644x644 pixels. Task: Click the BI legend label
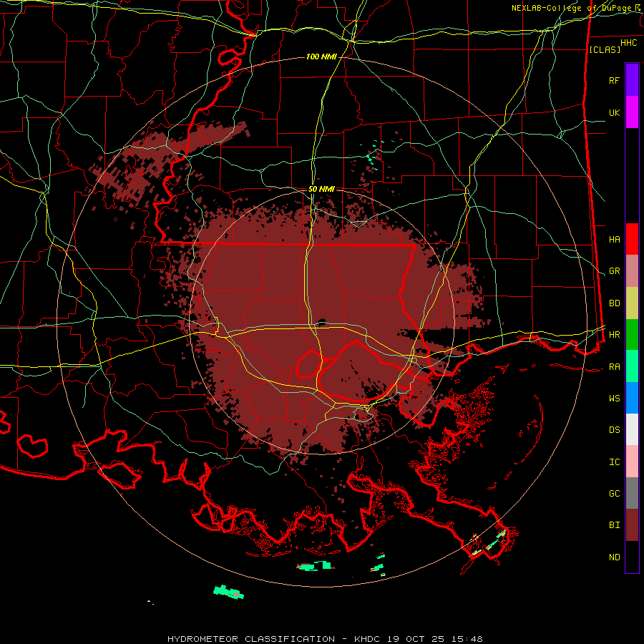614,525
